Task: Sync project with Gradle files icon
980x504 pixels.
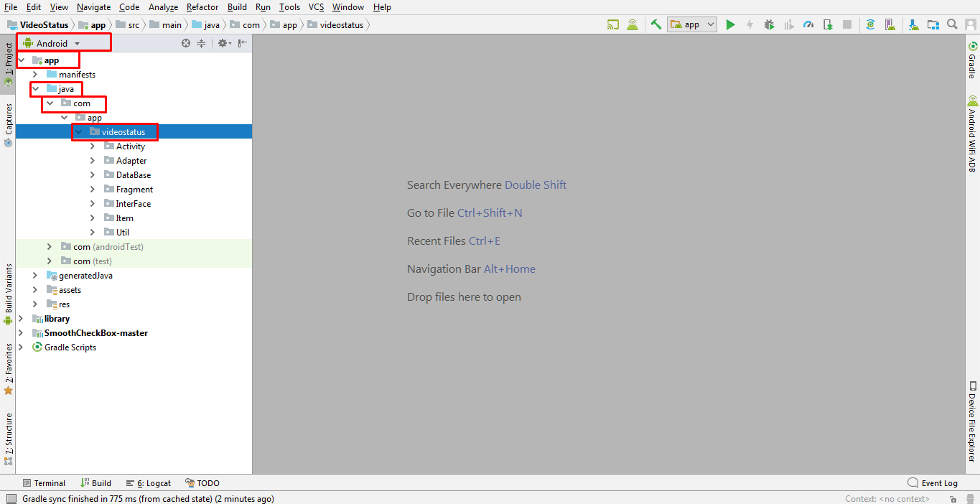Action: pos(869,24)
